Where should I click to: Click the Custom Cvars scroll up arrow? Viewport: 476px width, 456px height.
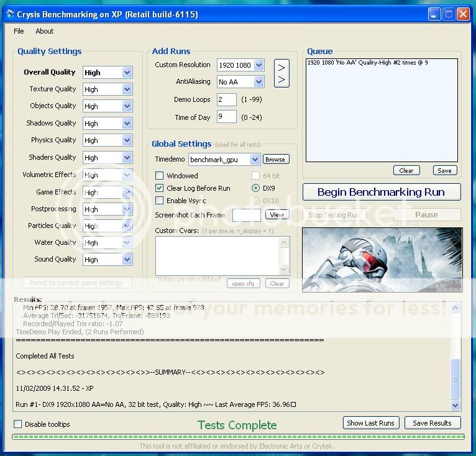coord(283,242)
